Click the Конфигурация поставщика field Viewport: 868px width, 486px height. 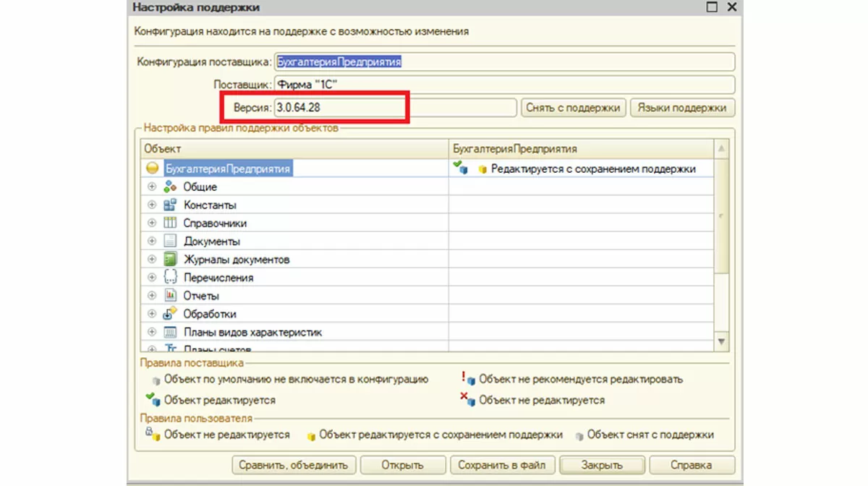(x=504, y=61)
